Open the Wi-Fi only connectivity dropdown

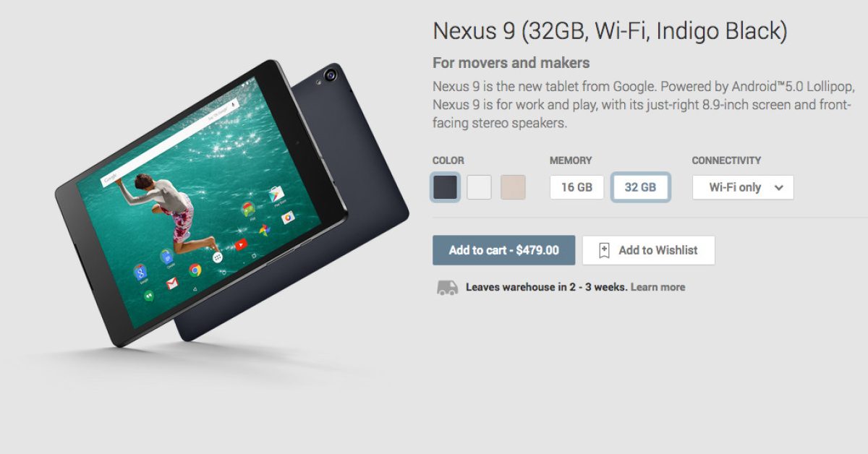[x=743, y=187]
